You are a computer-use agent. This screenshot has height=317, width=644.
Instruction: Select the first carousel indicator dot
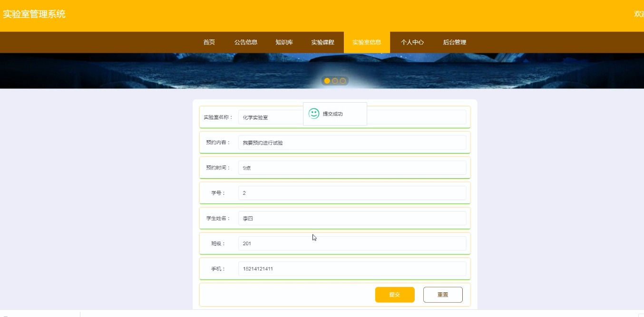click(327, 81)
